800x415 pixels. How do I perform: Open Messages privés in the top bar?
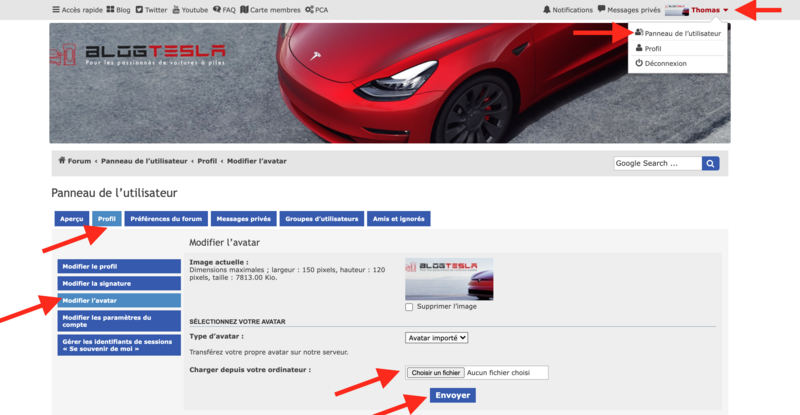click(629, 10)
